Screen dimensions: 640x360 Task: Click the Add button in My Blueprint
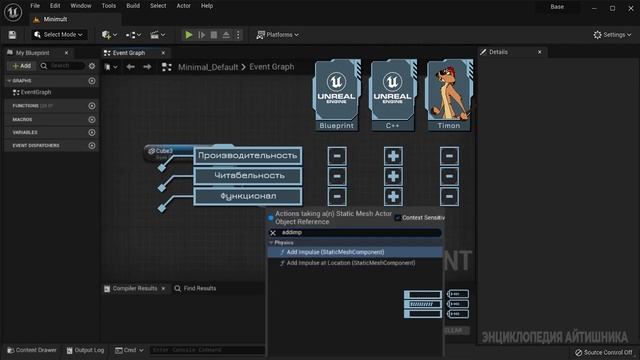pyautogui.click(x=22, y=66)
